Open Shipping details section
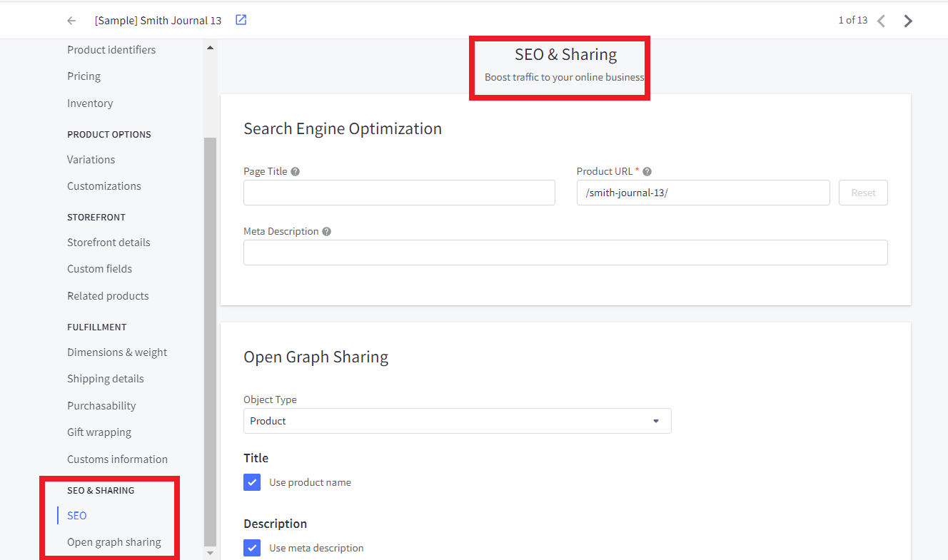 point(106,379)
